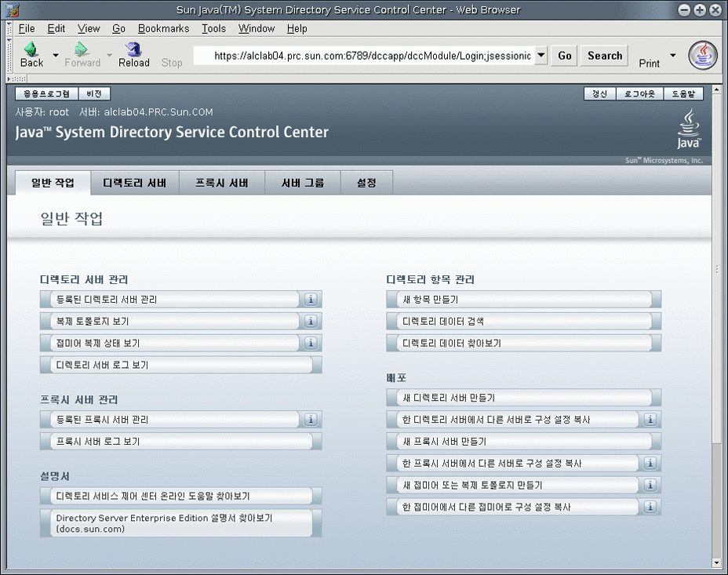Click the 도움말 help button
The height and width of the screenshot is (575, 728).
[683, 94]
